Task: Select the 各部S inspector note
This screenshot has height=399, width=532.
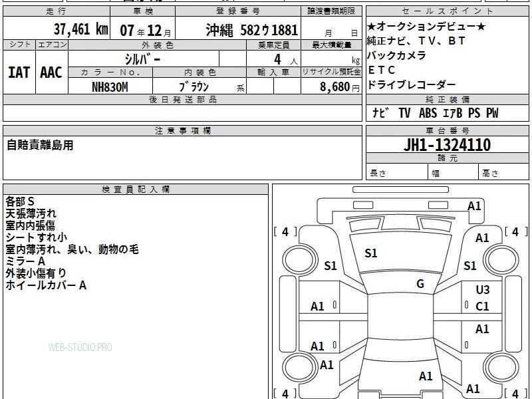Action: pyautogui.click(x=20, y=201)
